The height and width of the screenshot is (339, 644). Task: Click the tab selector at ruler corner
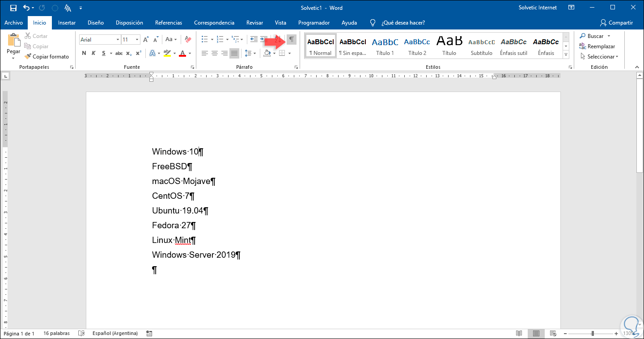pyautogui.click(x=5, y=76)
